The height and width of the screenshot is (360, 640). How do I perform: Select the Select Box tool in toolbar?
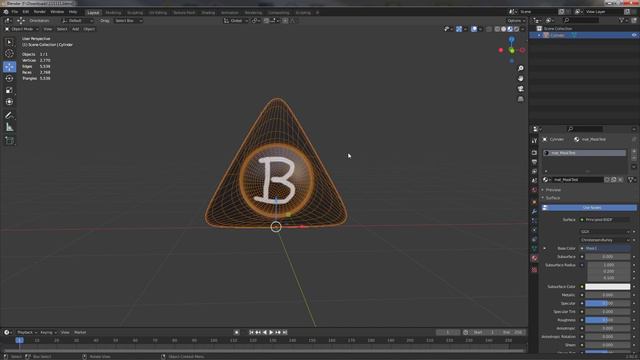click(9, 42)
